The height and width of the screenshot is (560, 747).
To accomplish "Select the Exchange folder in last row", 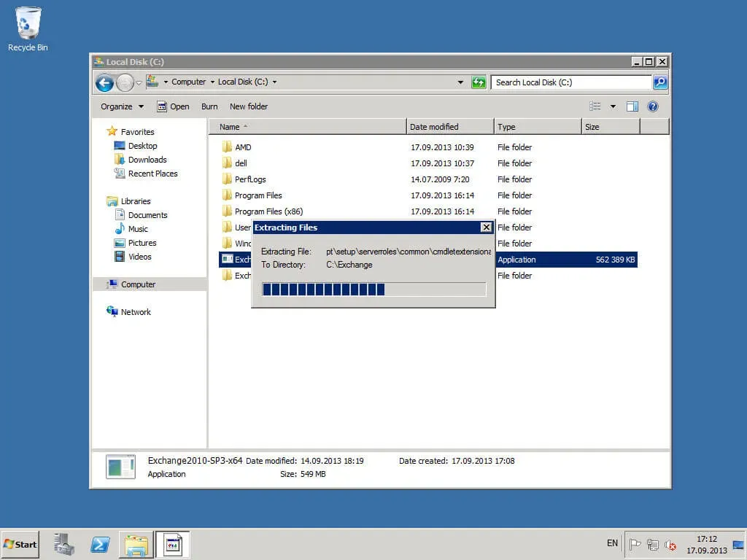I will tap(236, 275).
